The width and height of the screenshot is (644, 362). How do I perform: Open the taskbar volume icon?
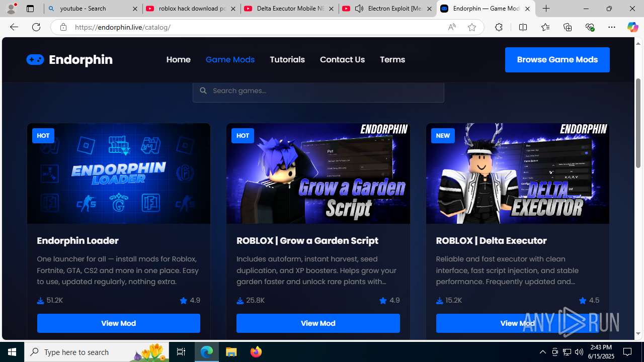click(579, 352)
